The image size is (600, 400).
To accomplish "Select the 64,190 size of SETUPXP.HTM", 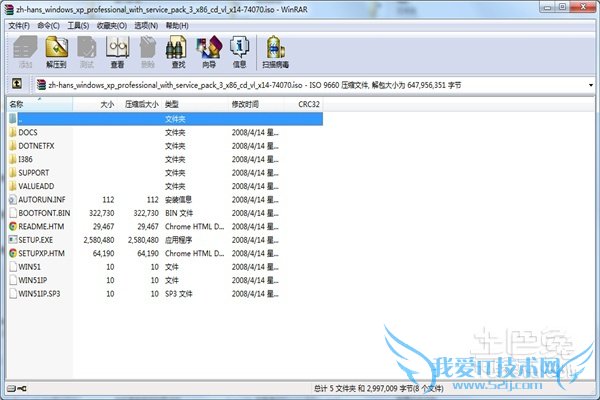I will click(103, 253).
